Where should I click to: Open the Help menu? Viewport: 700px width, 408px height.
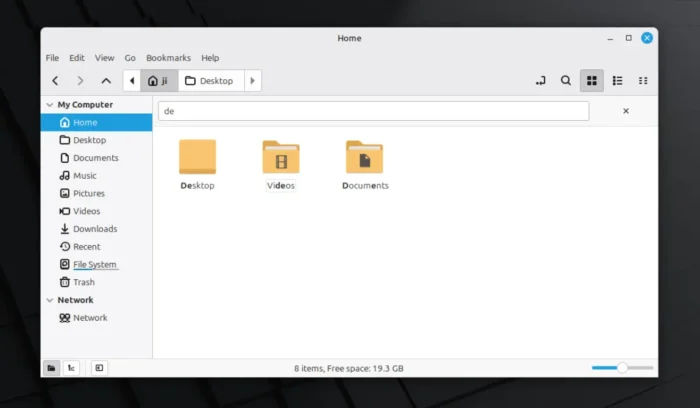point(210,58)
